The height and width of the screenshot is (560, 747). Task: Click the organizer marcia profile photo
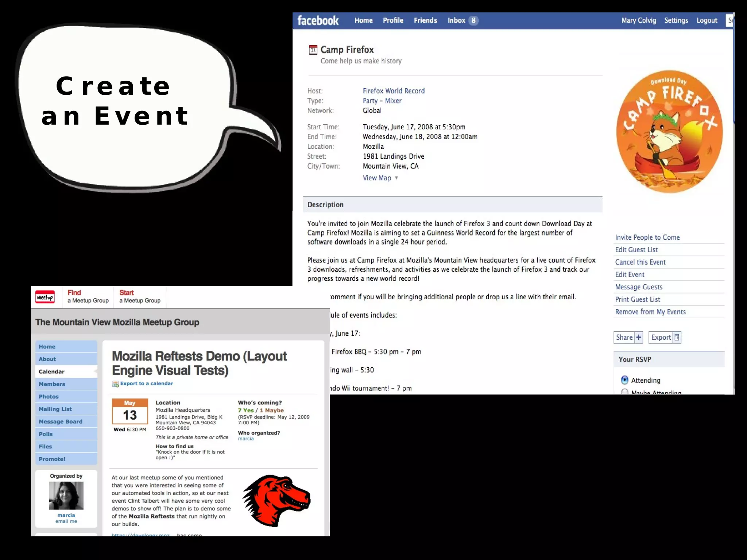click(66, 495)
